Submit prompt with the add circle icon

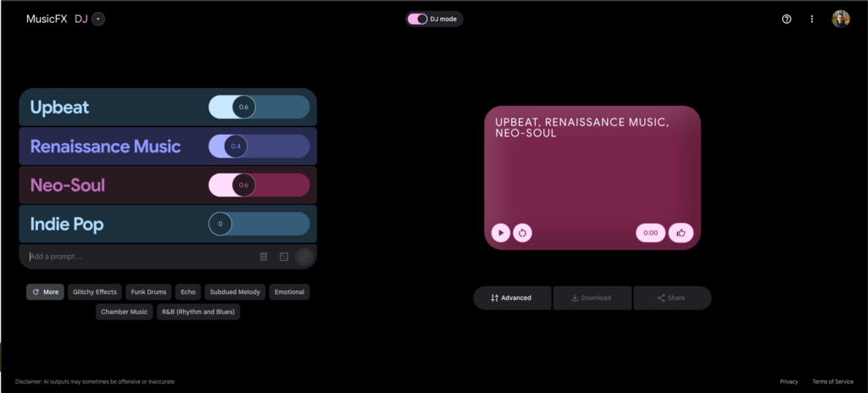coord(304,257)
